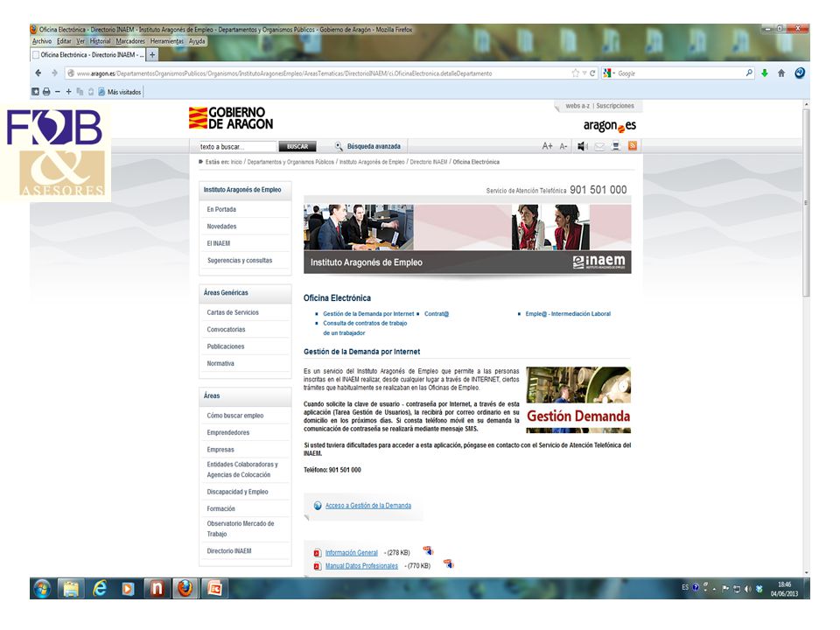840x630 pixels.
Task: Click Gestión de la Demanda por Internet link
Action: (x=368, y=314)
